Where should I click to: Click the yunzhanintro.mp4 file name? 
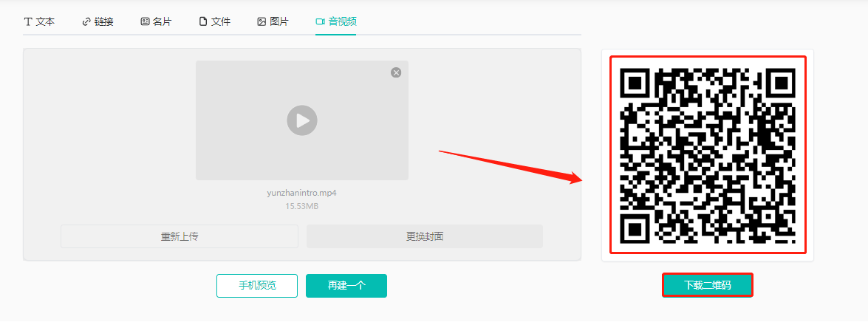tap(301, 193)
